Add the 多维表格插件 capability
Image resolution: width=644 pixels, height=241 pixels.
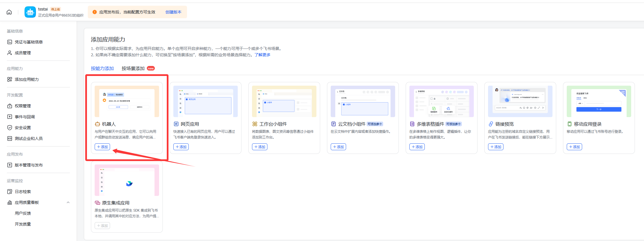tap(417, 147)
